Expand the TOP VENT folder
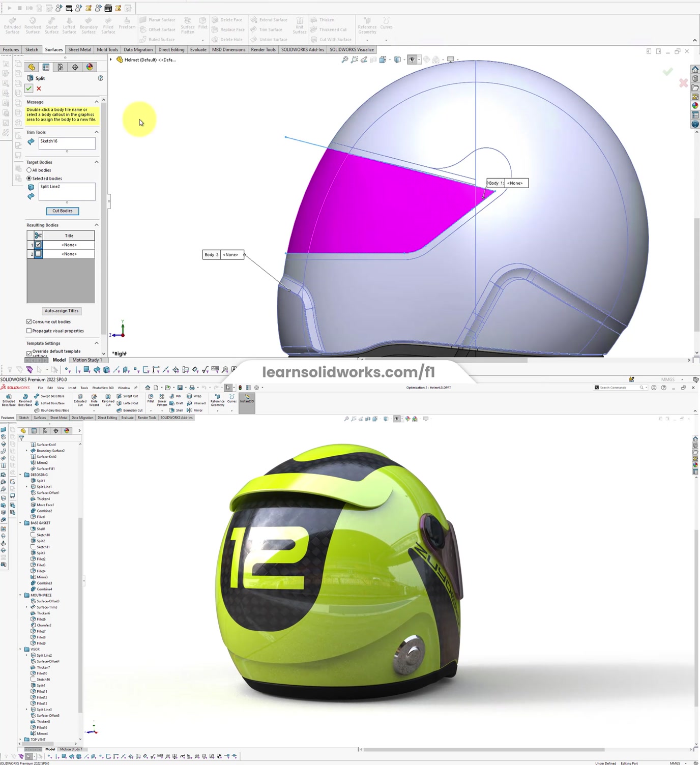Image resolution: width=700 pixels, height=765 pixels. 21,740
